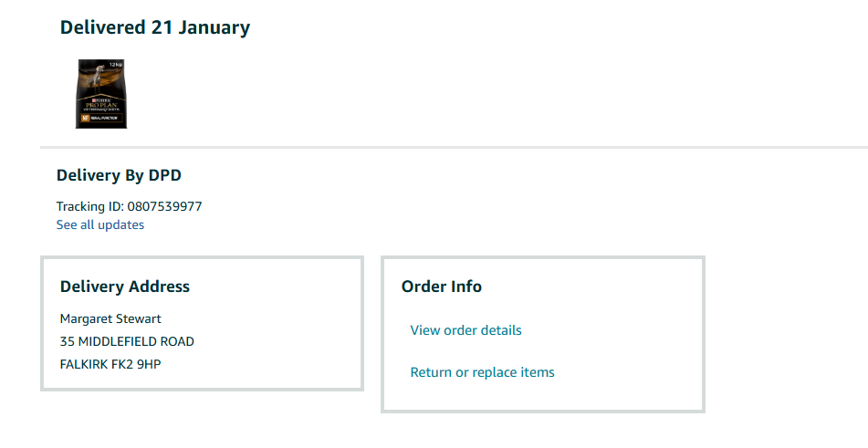The height and width of the screenshot is (448, 868).
Task: Click the Purina Pro Plan product thumbnail
Action: (x=100, y=94)
